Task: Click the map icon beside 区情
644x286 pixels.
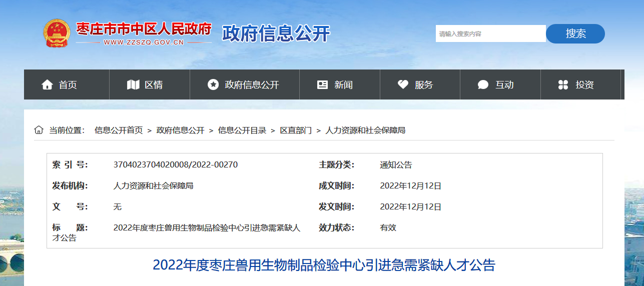Action: pyautogui.click(x=133, y=85)
